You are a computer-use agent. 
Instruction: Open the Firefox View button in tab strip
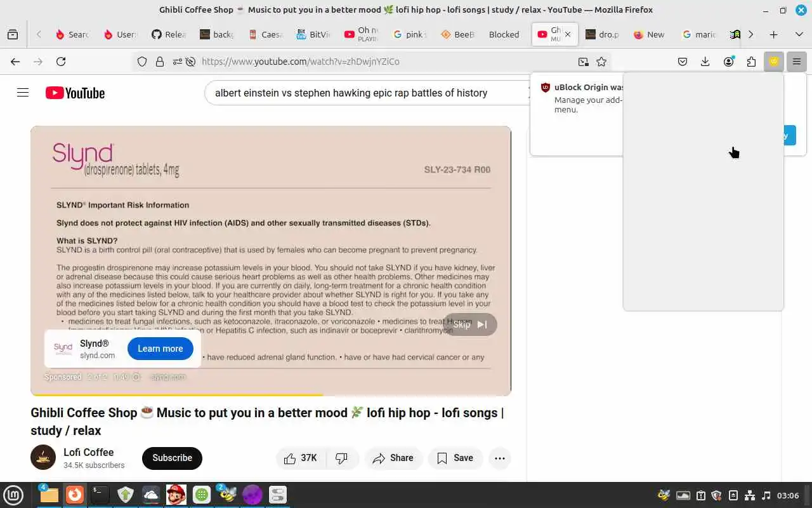[x=13, y=34]
